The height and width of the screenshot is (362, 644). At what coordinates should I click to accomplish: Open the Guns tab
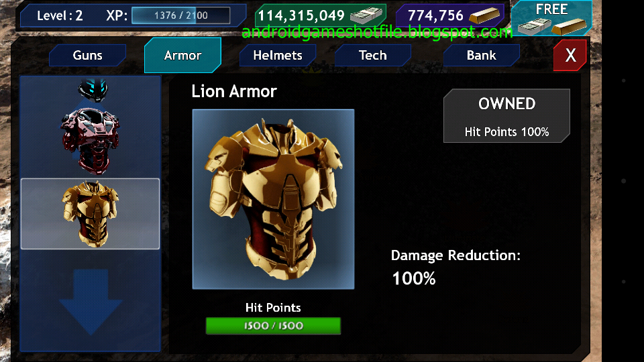coord(87,56)
